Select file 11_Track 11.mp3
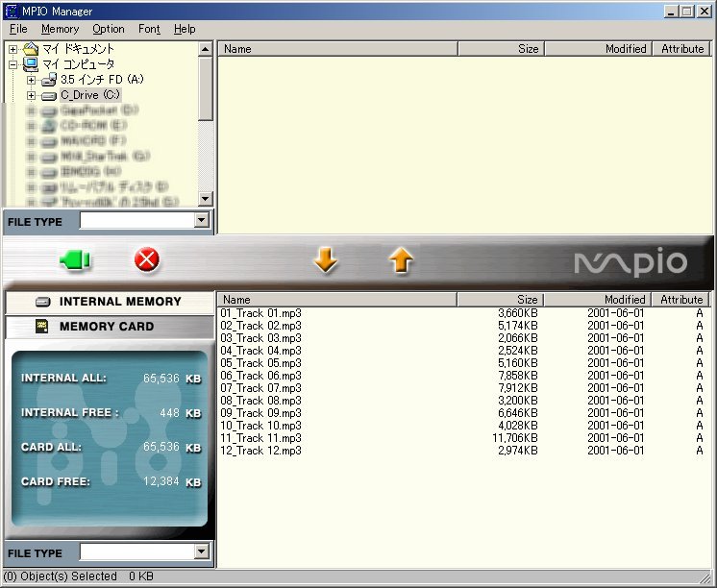This screenshot has width=717, height=588. point(260,438)
